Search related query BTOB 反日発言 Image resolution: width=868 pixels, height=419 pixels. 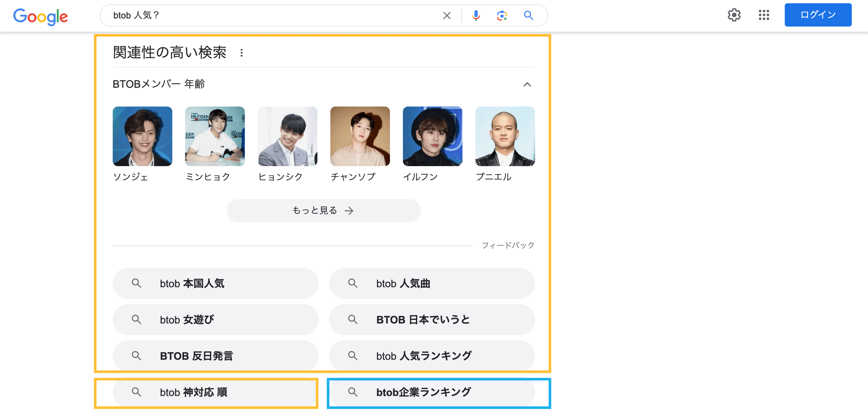tap(215, 356)
